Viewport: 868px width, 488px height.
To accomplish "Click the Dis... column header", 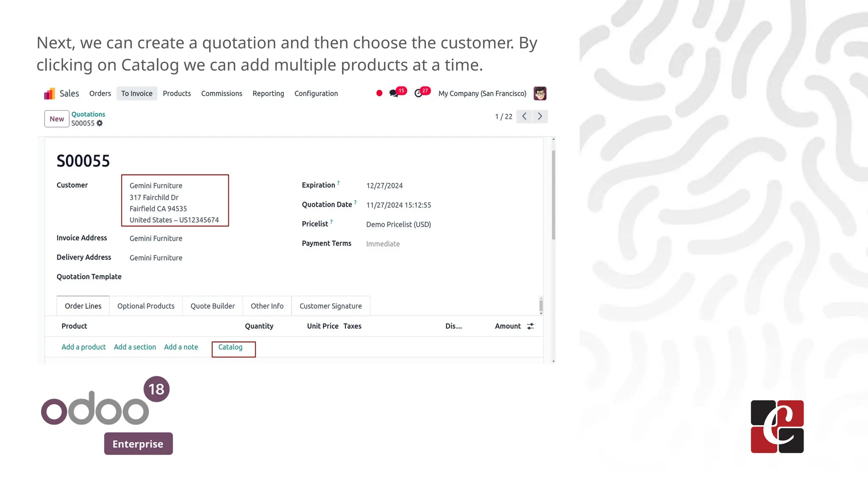I will tap(453, 326).
